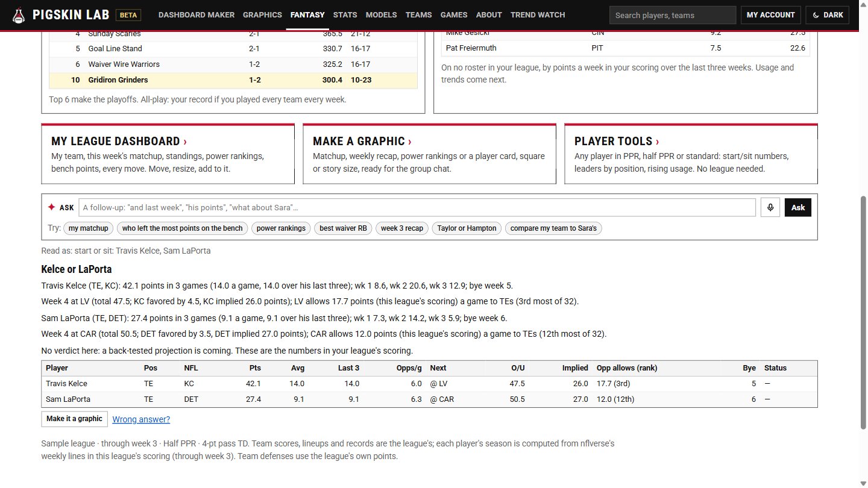Open the TEAMS page

[x=419, y=14]
